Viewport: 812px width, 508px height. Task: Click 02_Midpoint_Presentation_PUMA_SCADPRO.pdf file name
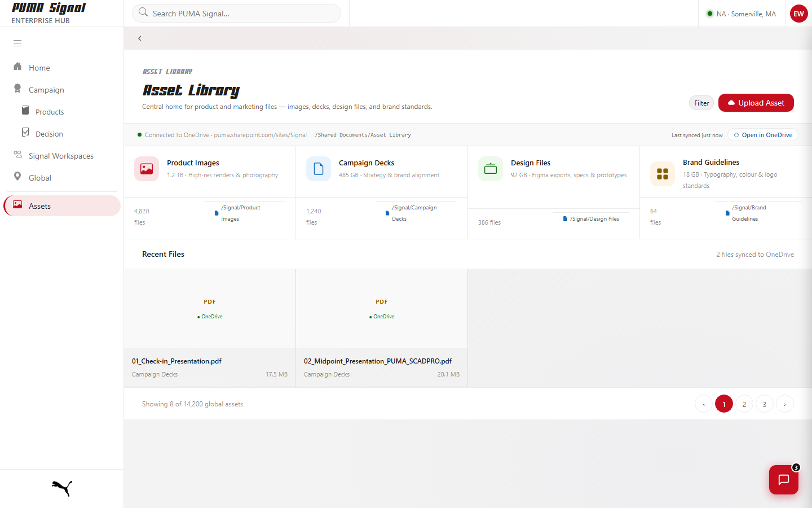click(x=378, y=361)
